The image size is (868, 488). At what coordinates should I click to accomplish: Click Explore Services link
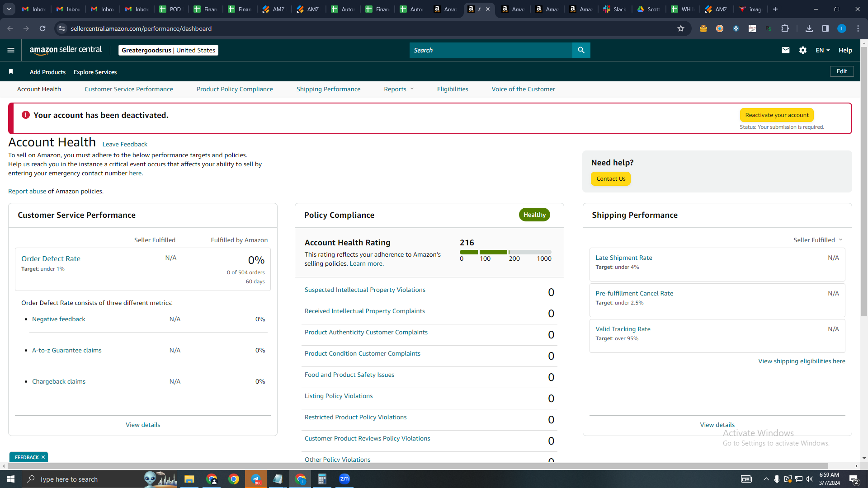pos(95,72)
